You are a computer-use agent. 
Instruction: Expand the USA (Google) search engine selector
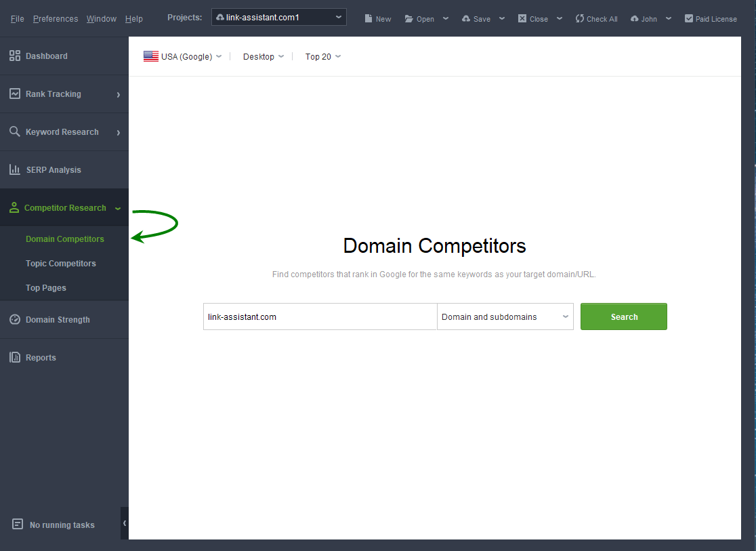pyautogui.click(x=182, y=56)
